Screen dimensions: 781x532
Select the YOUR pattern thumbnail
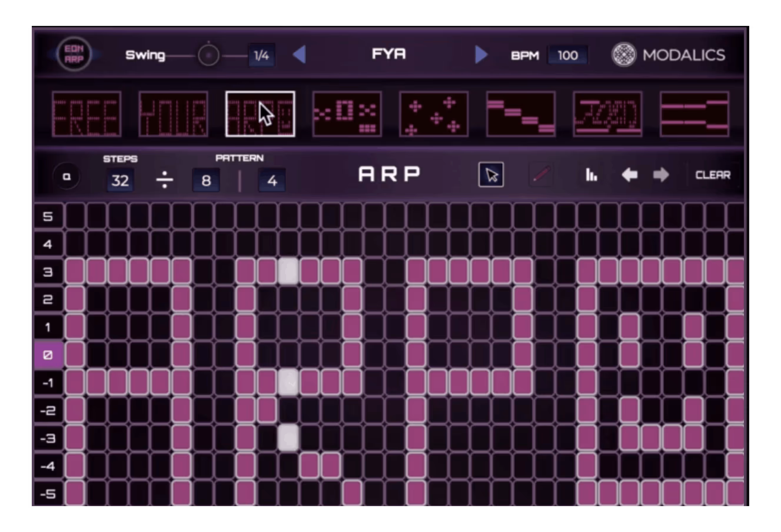click(x=173, y=114)
